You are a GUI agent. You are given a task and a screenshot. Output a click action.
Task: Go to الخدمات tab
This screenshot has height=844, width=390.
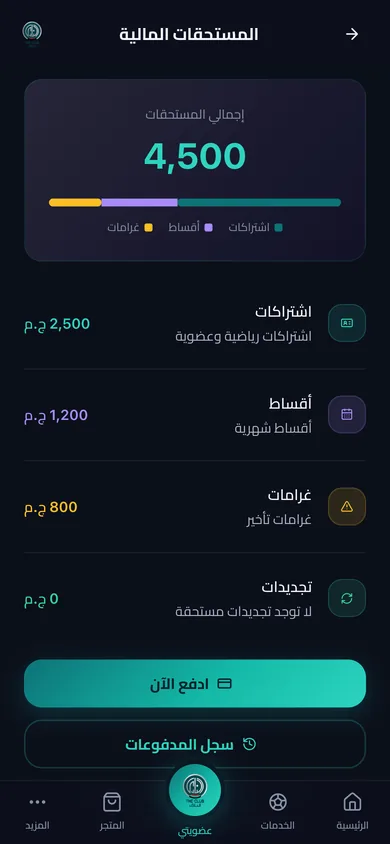278,812
